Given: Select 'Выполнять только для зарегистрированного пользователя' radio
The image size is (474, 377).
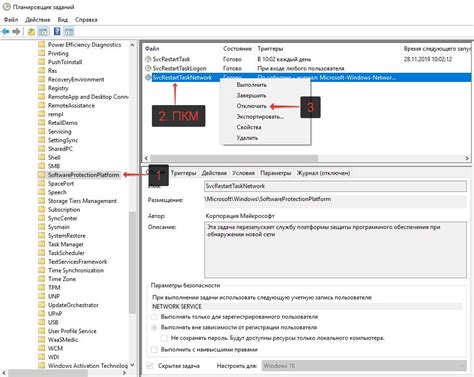Looking at the screenshot, I should (x=154, y=317).
